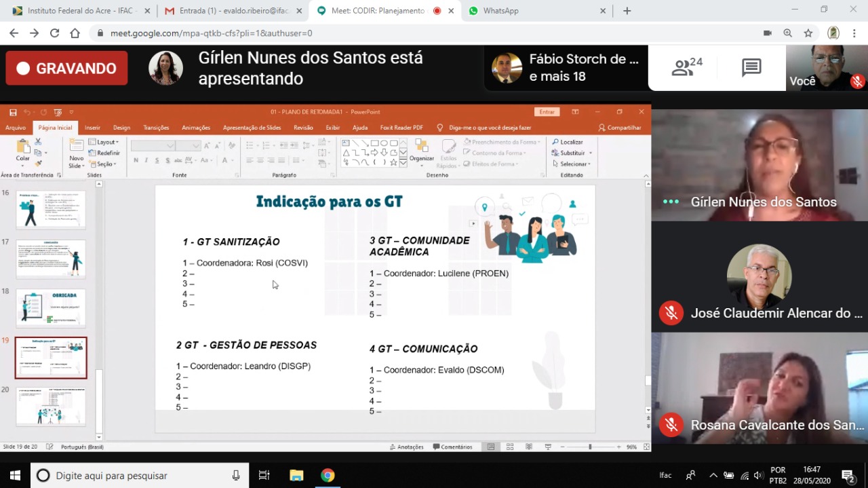Viewport: 868px width, 488px height.
Task: Open File Explorer from the taskbar
Action: tap(296, 476)
